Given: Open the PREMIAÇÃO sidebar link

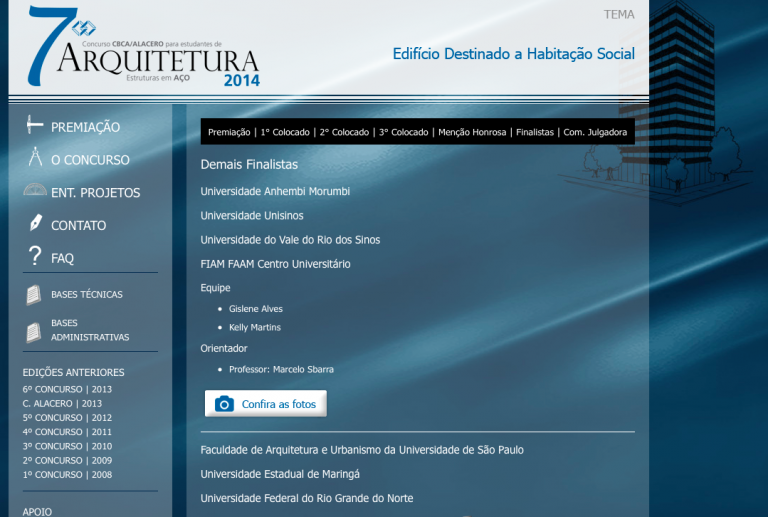Looking at the screenshot, I should pyautogui.click(x=85, y=127).
